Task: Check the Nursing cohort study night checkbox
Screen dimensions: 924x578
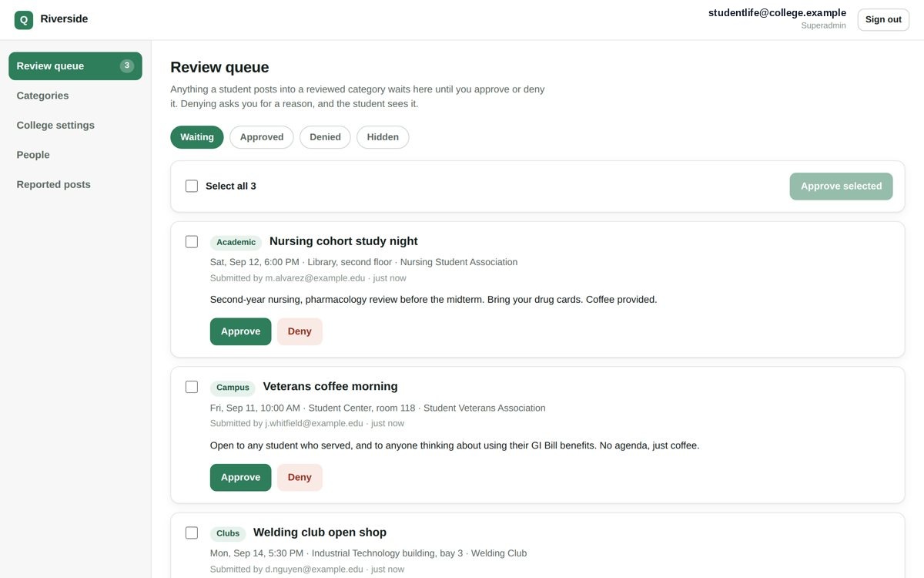Action: (192, 242)
